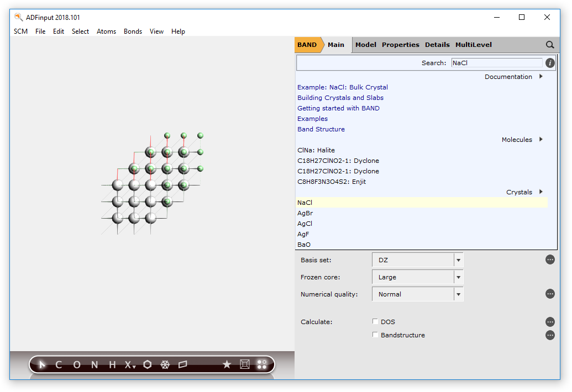Toggle the four-dots periodic view icon
Viewport: 572px width, 392px height.
(262, 364)
